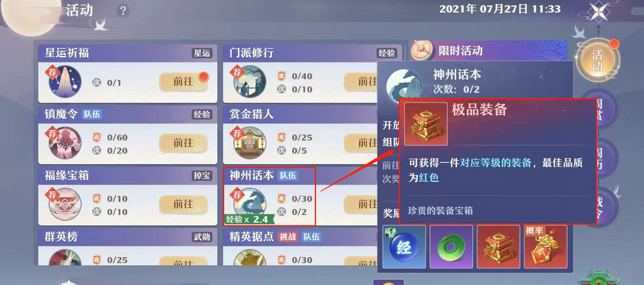Go to 镇魔令 via 前往 button
Viewport: 644px width, 285px height.
tap(184, 143)
